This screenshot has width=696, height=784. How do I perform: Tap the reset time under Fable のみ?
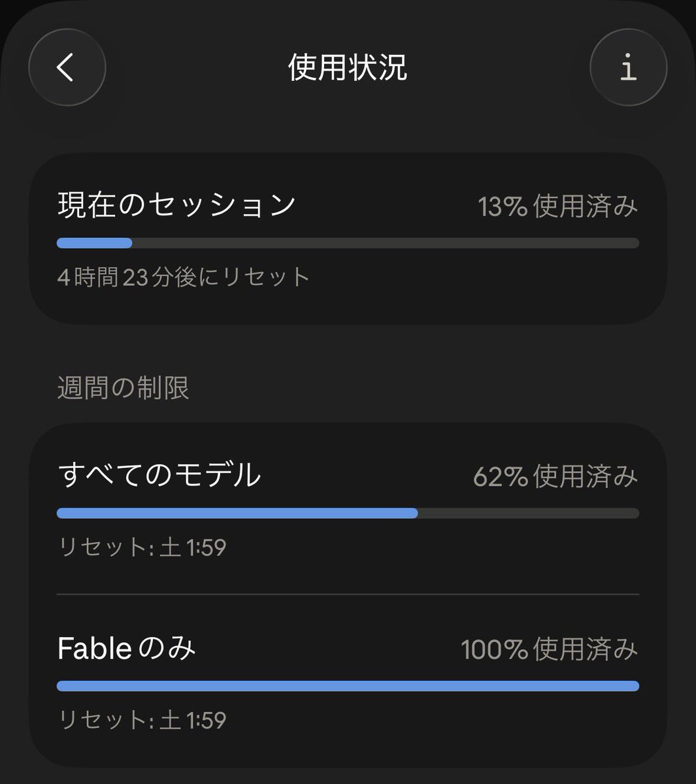[142, 720]
